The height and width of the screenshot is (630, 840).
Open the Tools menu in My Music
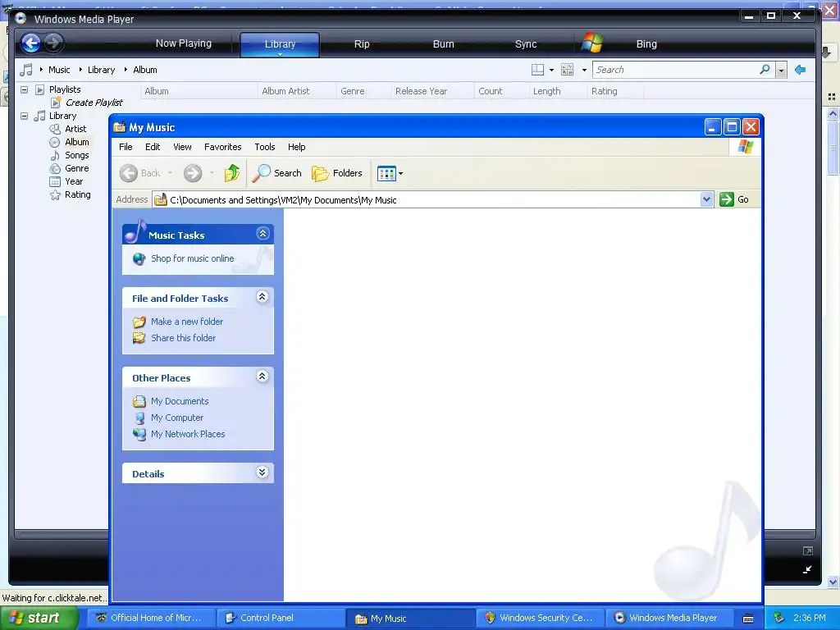tap(265, 147)
